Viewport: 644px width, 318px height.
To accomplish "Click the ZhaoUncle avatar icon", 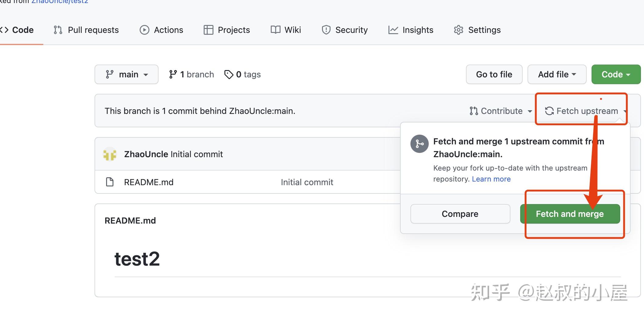I will (x=110, y=154).
